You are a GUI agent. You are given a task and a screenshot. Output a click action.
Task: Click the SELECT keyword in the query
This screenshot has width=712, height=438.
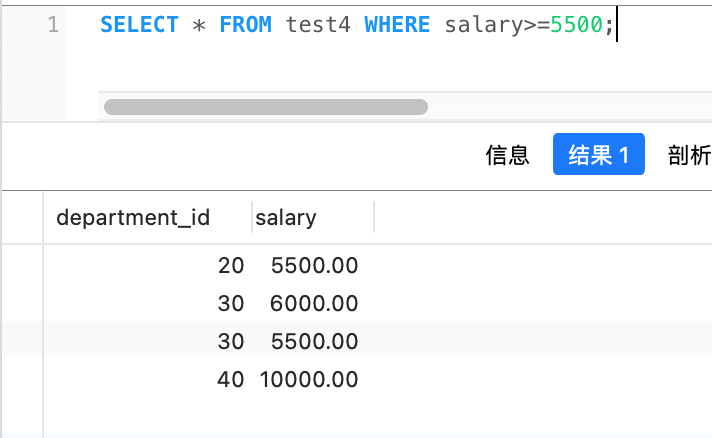click(139, 25)
